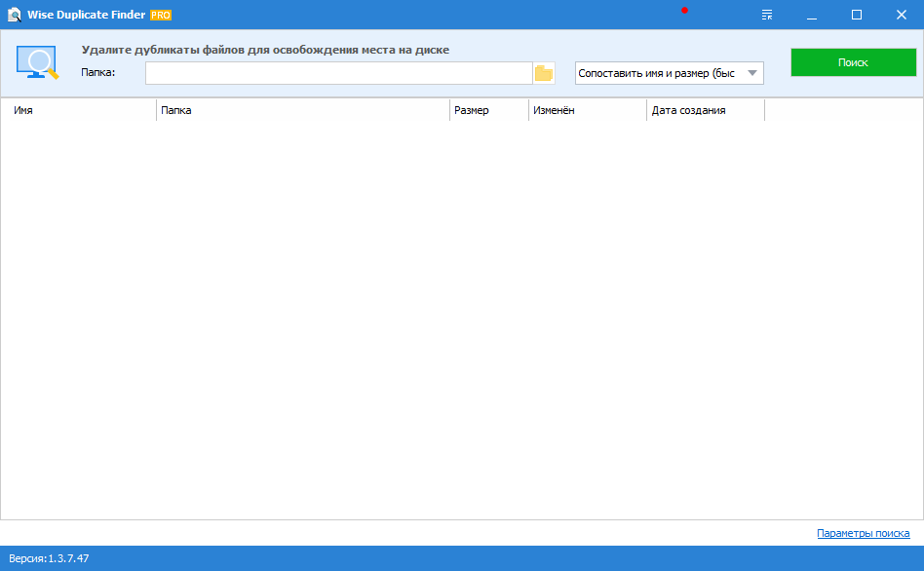
Task: Sort by the Дата создания column header
Action: tap(705, 110)
